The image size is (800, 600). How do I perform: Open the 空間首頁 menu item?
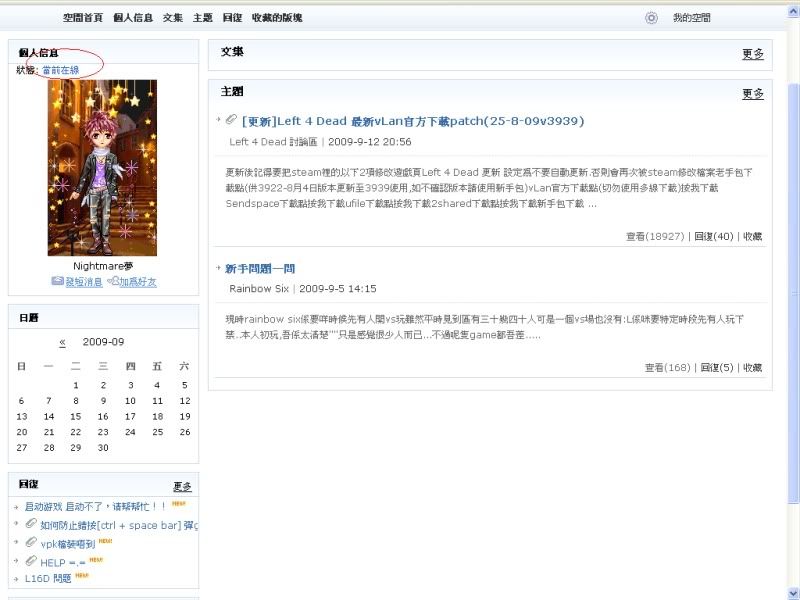point(82,18)
